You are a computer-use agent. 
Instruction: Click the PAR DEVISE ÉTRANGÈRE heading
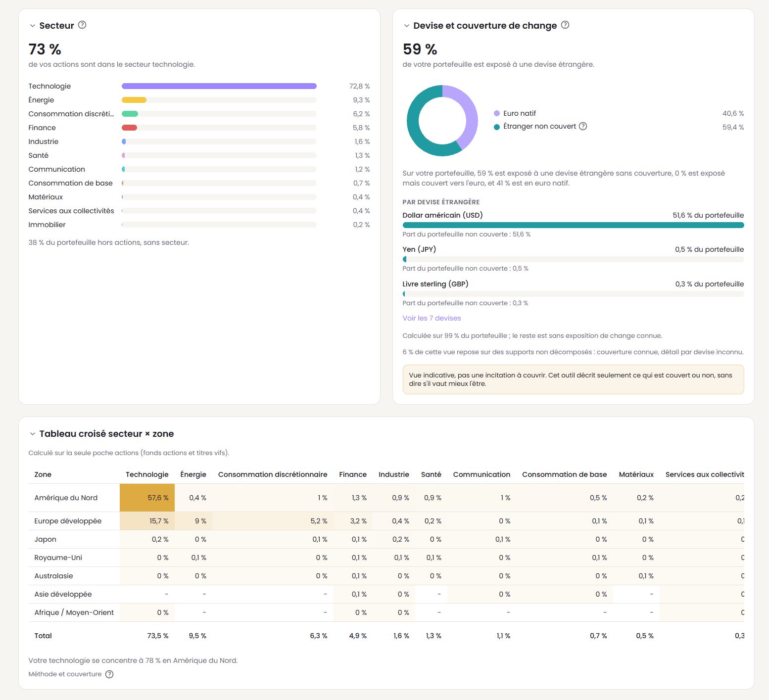[x=441, y=202]
